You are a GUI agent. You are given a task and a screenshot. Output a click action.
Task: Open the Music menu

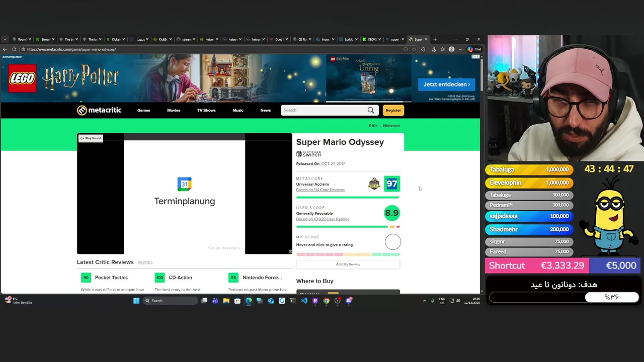(x=238, y=110)
